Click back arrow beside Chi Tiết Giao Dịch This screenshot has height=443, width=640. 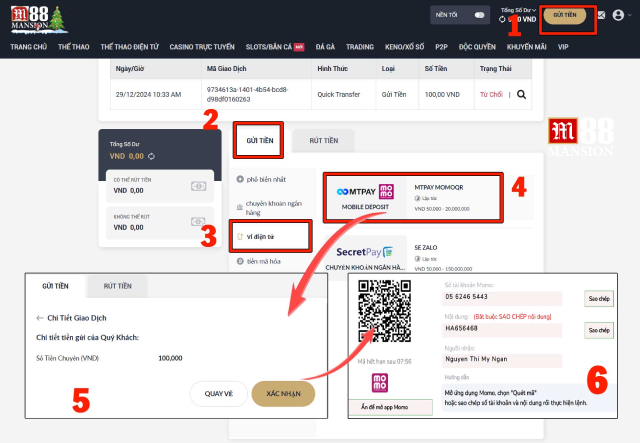(40, 318)
